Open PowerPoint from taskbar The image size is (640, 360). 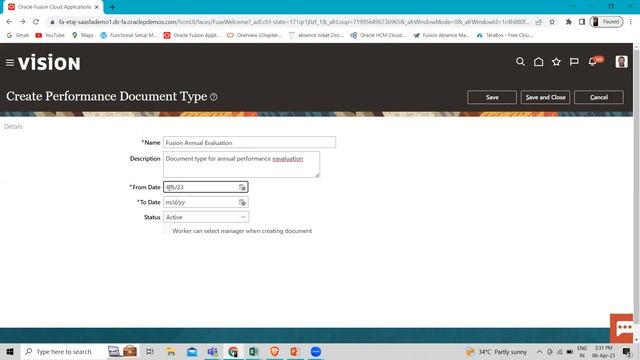coord(295,351)
